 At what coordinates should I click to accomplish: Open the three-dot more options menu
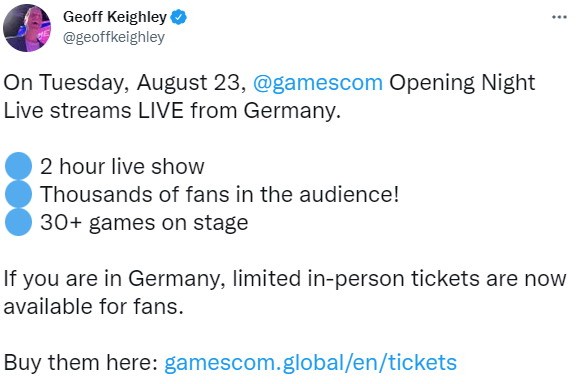(x=559, y=17)
